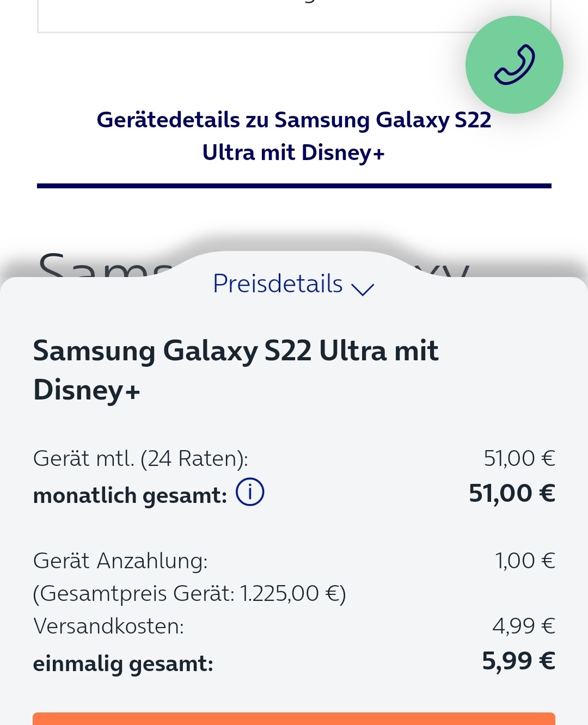Tap the green phone call button
This screenshot has height=725, width=588.
coord(514,65)
